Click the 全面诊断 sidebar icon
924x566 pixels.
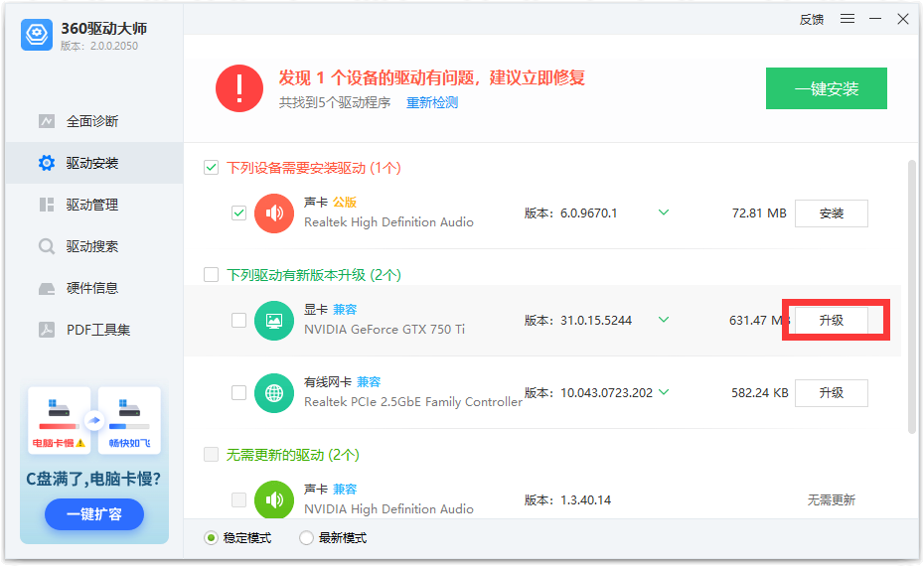[x=47, y=121]
